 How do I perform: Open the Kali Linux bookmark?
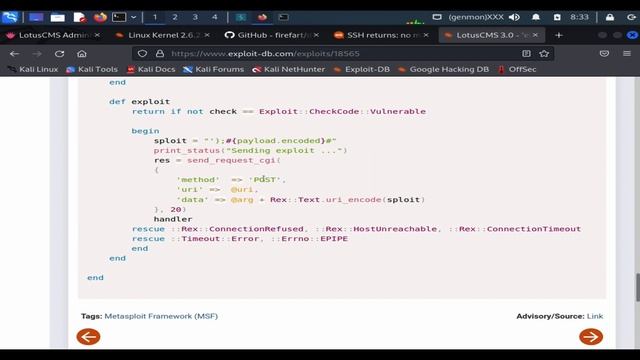[34, 69]
